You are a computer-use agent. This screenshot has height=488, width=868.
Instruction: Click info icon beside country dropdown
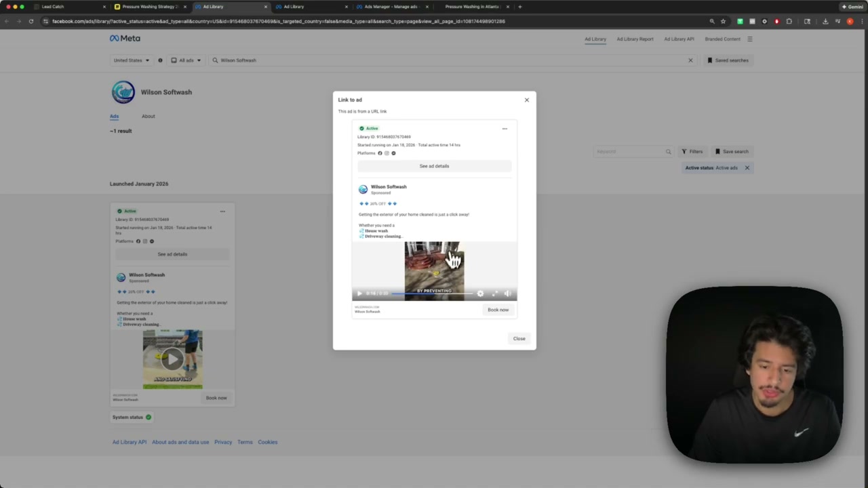click(160, 60)
